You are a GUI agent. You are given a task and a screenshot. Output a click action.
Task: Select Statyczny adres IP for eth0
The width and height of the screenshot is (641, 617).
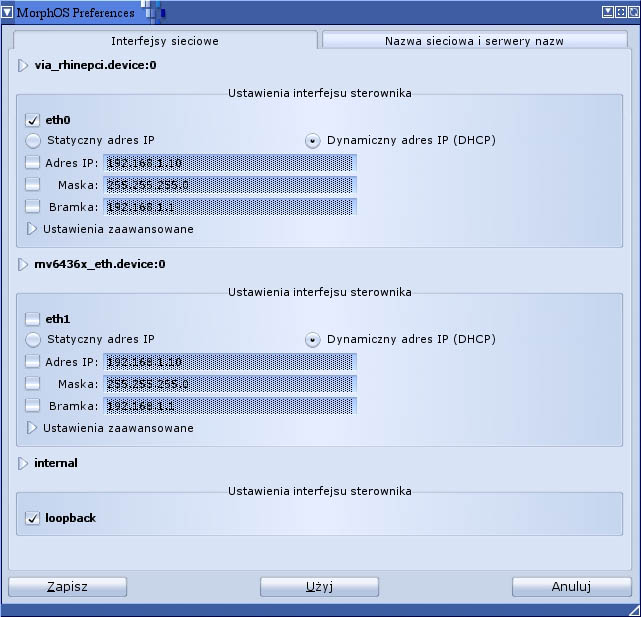(33, 141)
